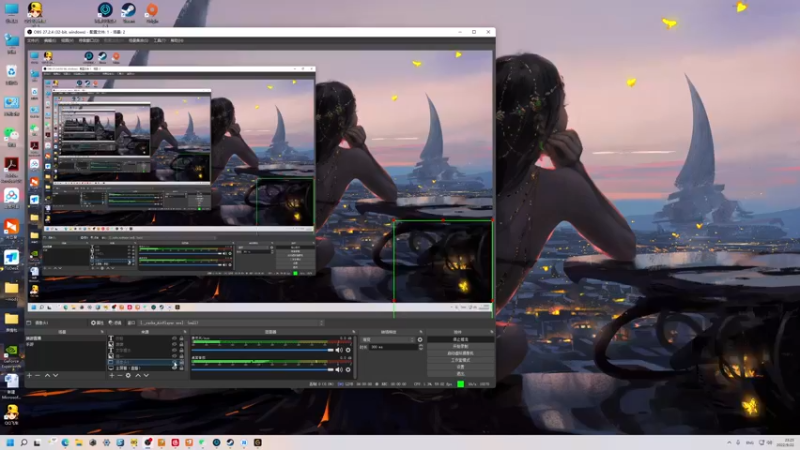Screen dimensions: 800x450
Task: Pop out the Sources dock panel
Action: (x=185, y=332)
